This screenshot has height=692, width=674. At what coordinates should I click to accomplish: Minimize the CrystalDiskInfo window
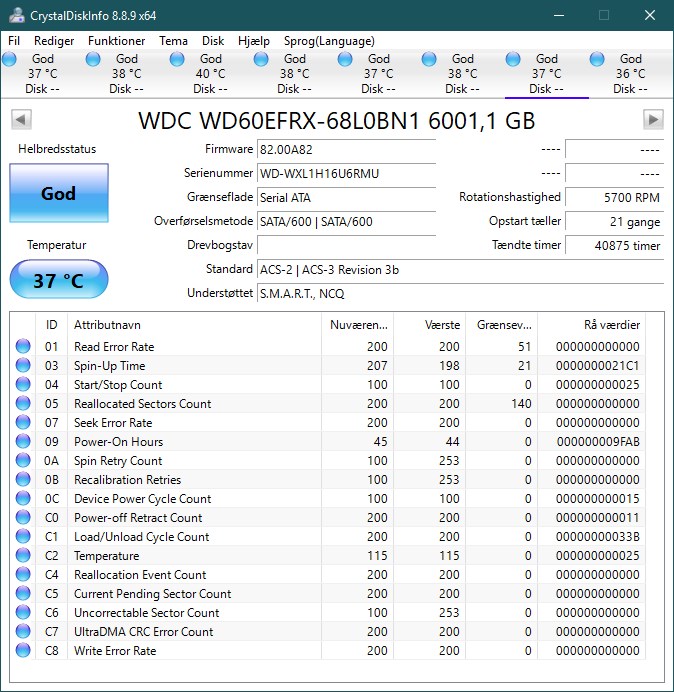pyautogui.click(x=559, y=15)
